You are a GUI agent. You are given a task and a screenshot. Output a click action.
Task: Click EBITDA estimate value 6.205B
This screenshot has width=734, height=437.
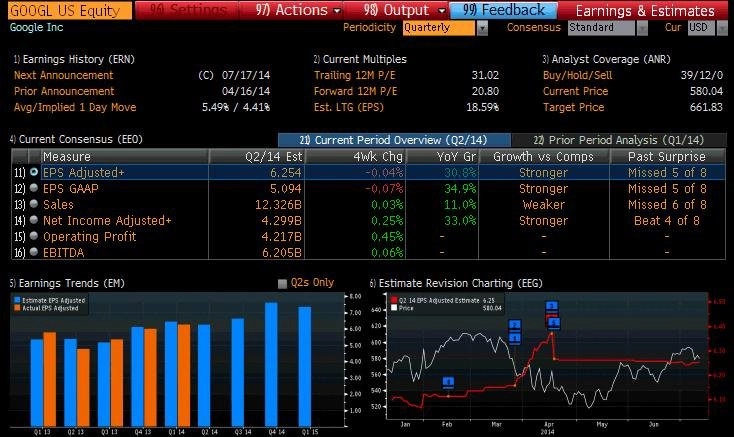[281, 253]
